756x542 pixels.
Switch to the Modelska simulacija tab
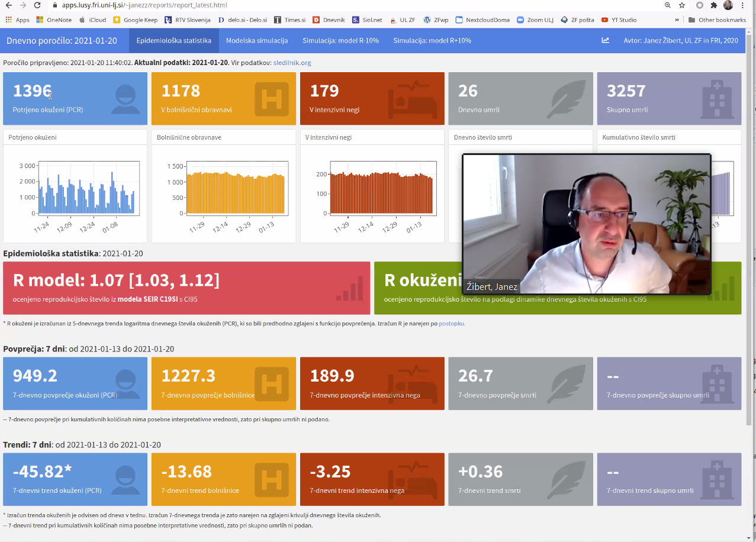click(257, 41)
